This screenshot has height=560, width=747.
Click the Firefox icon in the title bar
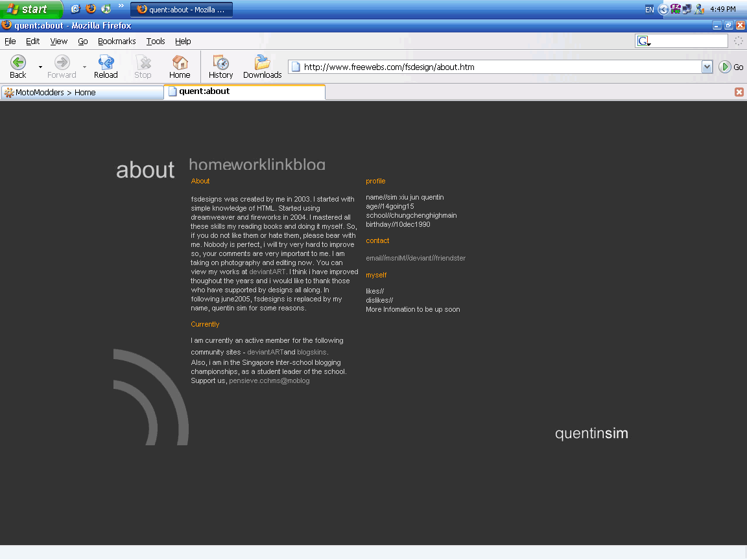tap(6, 25)
